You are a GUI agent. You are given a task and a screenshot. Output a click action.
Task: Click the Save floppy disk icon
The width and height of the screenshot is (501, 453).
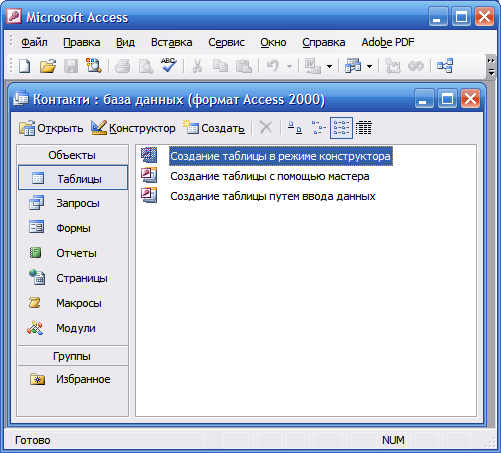(71, 66)
